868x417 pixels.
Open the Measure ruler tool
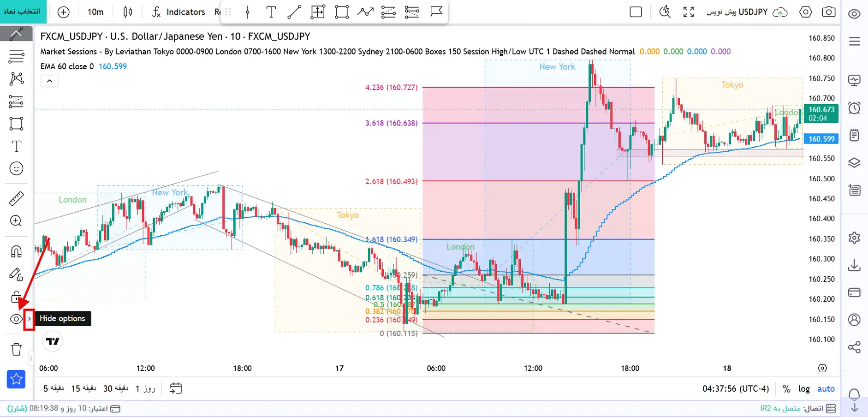(16, 199)
